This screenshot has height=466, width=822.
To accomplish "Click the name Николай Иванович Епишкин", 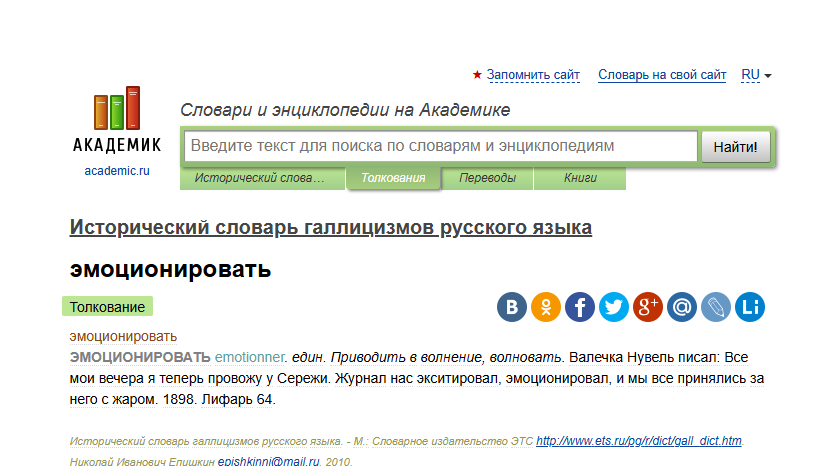I will coord(142,461).
